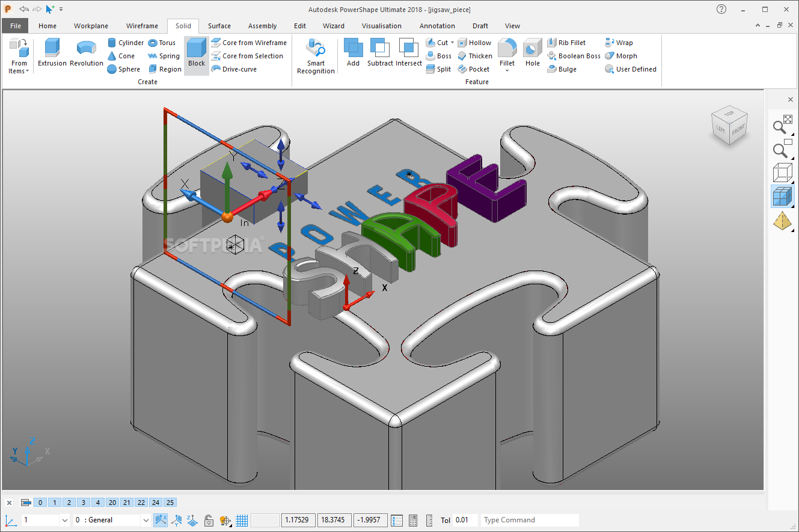This screenshot has height=532, width=799.
Task: Open the File menu
Action: click(x=15, y=26)
